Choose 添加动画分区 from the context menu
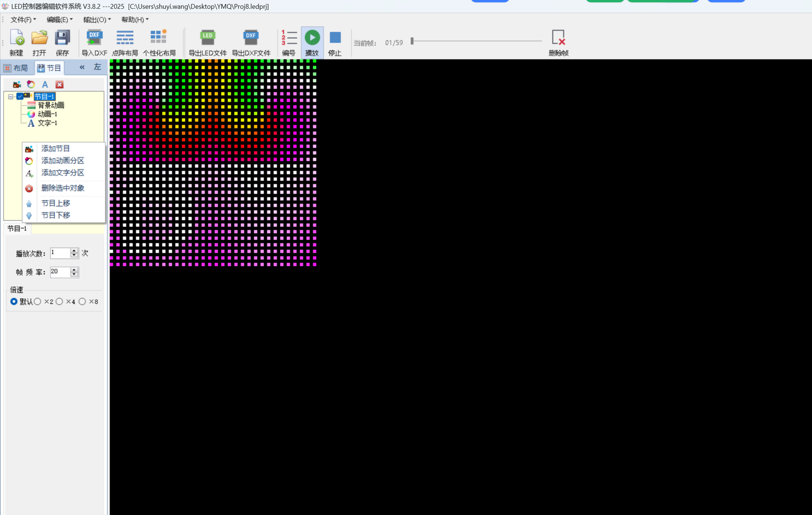This screenshot has height=515, width=812. (63, 161)
